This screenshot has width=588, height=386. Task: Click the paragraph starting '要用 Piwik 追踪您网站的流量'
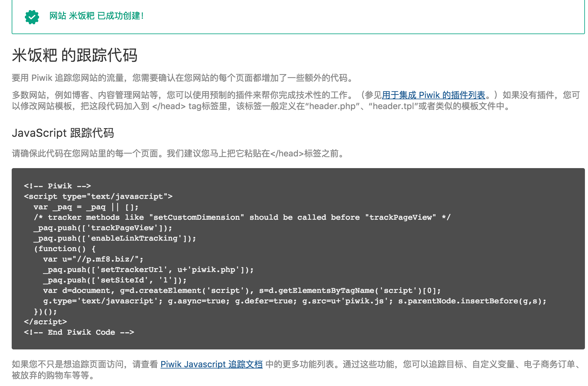click(184, 78)
